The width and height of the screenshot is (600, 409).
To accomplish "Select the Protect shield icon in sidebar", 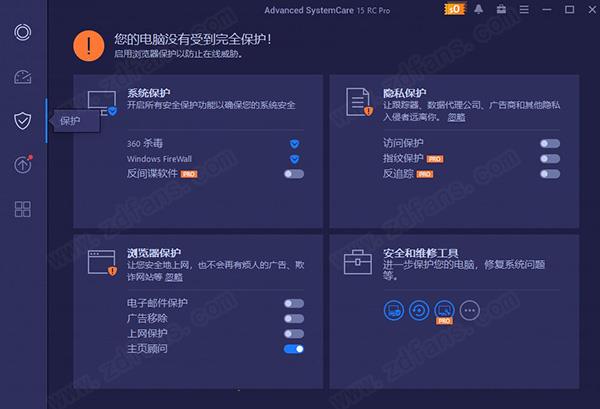I will point(23,121).
